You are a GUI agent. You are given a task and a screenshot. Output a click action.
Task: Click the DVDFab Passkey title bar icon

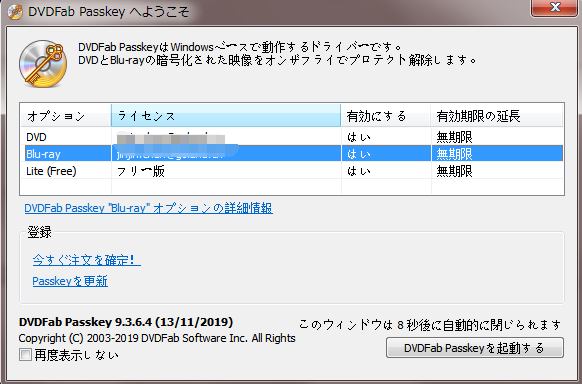(15, 12)
